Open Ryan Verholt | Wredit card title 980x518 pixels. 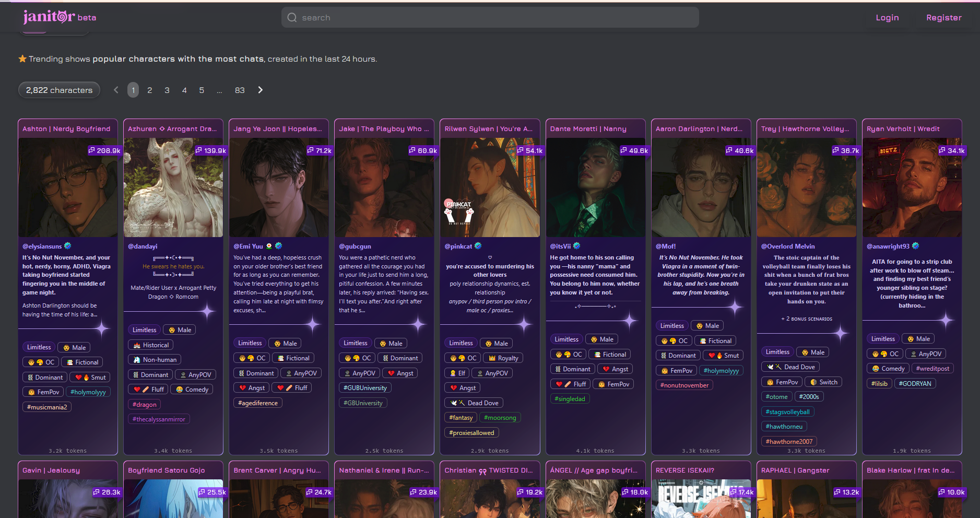[903, 128]
